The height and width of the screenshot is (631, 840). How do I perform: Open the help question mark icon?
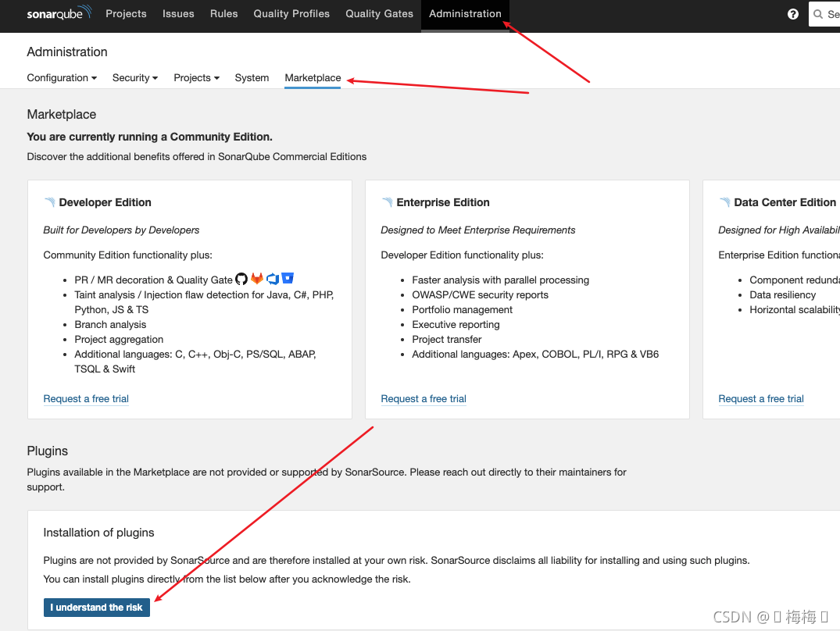click(793, 14)
